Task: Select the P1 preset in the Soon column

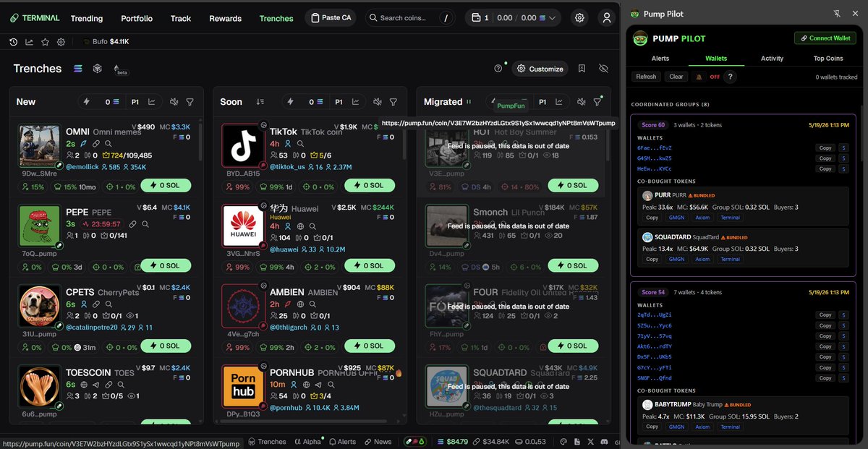Action: pyautogui.click(x=339, y=102)
